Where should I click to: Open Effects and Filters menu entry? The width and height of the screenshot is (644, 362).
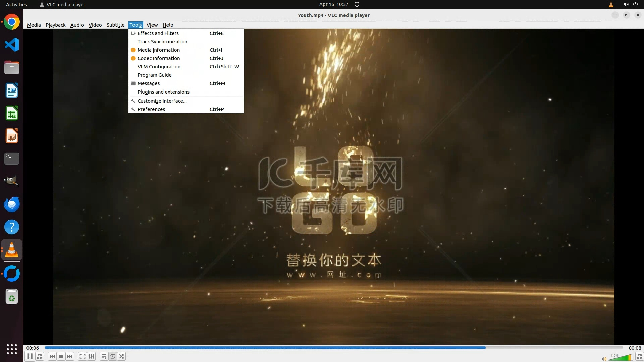[x=158, y=33]
